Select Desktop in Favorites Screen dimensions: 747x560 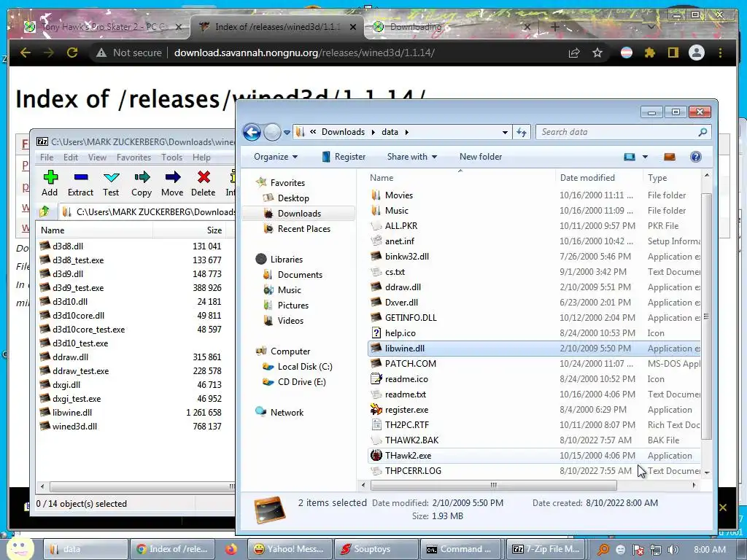click(293, 198)
